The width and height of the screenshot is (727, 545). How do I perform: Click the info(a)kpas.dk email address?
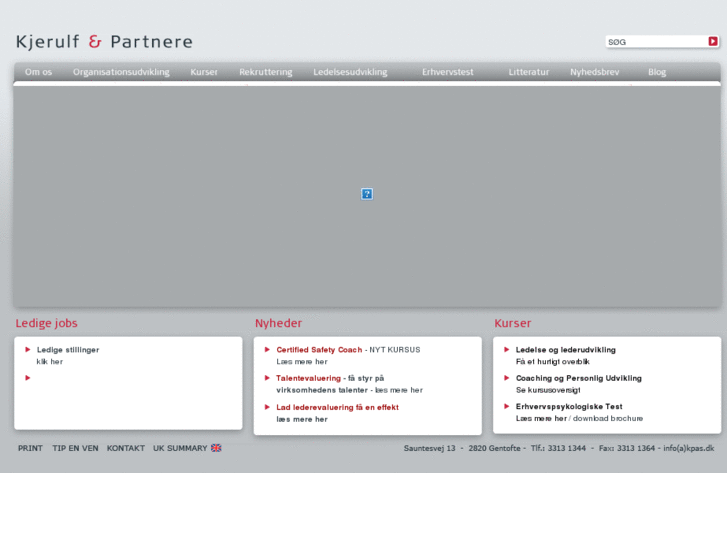[x=689, y=448]
